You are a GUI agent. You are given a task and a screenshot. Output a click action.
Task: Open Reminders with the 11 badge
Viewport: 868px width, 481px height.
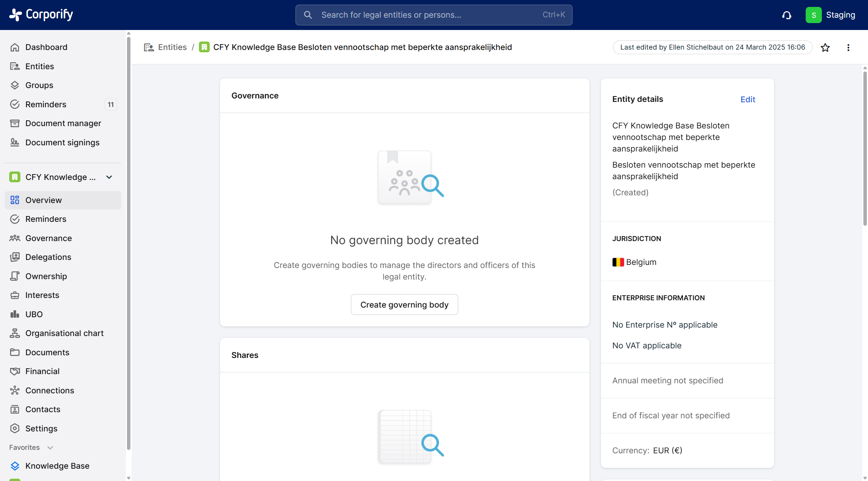pyautogui.click(x=46, y=104)
